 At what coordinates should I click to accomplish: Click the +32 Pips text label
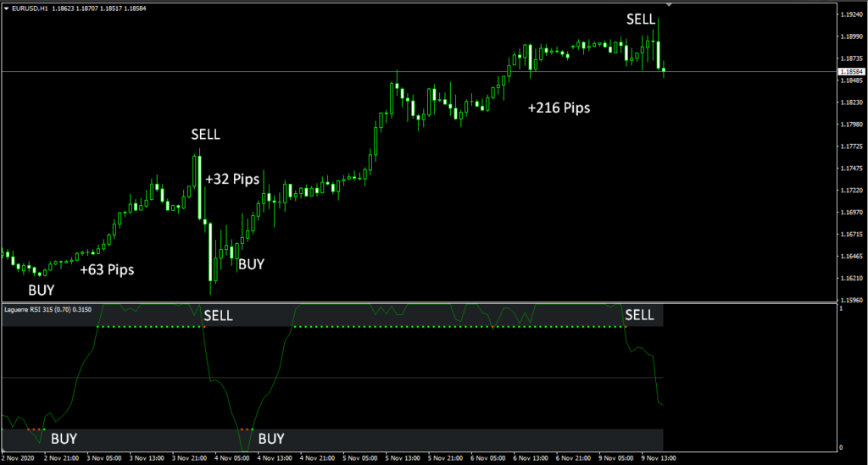tap(232, 180)
